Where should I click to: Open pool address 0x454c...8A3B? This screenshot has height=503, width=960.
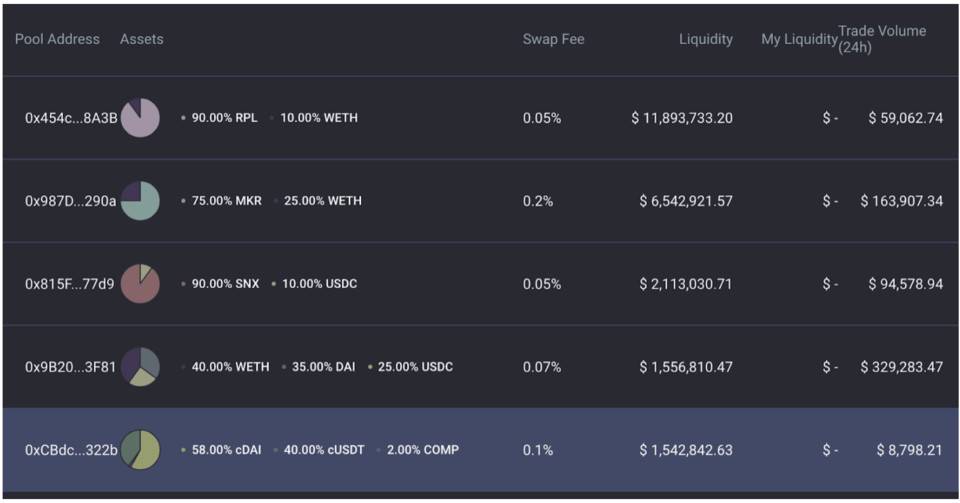(x=71, y=118)
